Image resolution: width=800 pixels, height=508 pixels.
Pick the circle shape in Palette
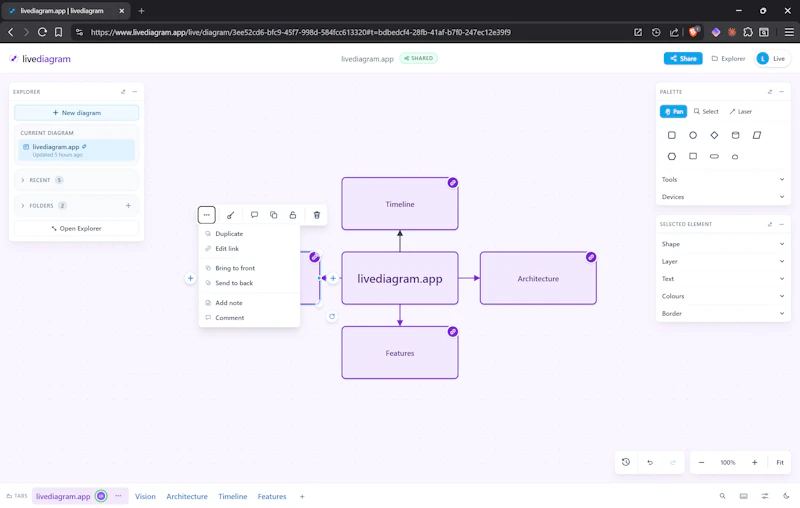click(693, 135)
